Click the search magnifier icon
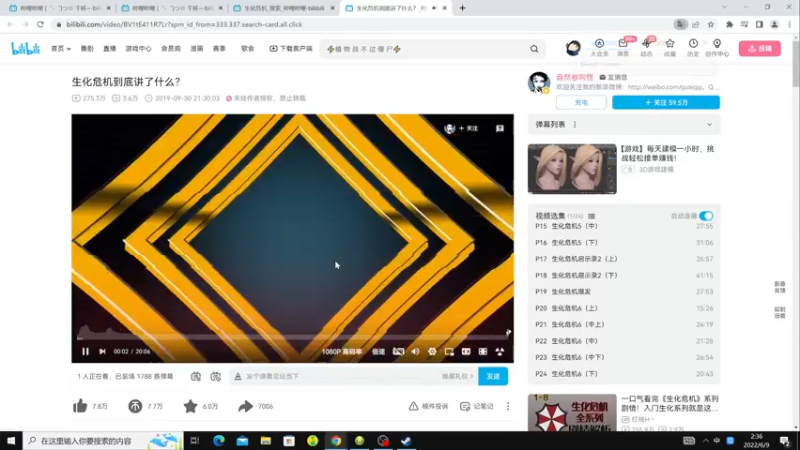Image resolution: width=800 pixels, height=450 pixels. 534,49
